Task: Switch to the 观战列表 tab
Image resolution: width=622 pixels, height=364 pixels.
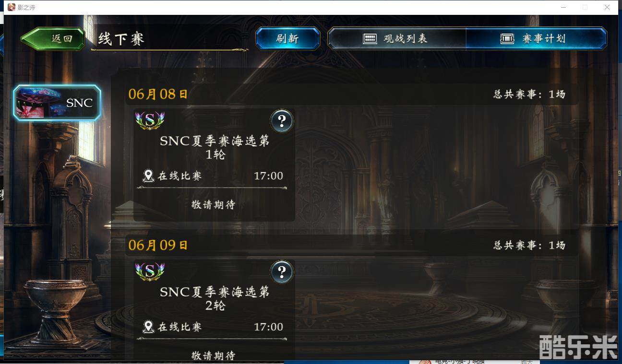Action: click(x=396, y=39)
